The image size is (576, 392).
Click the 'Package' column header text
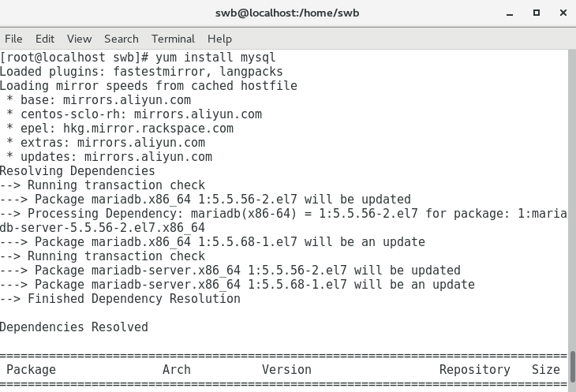32,370
